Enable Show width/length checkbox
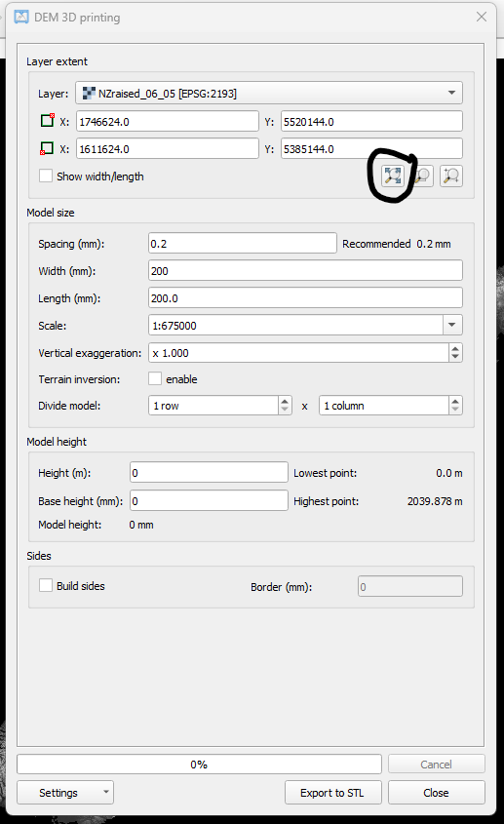504x824 pixels. [46, 176]
